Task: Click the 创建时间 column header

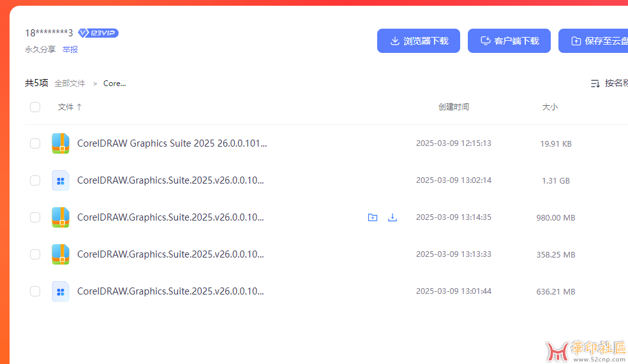Action: (x=453, y=107)
